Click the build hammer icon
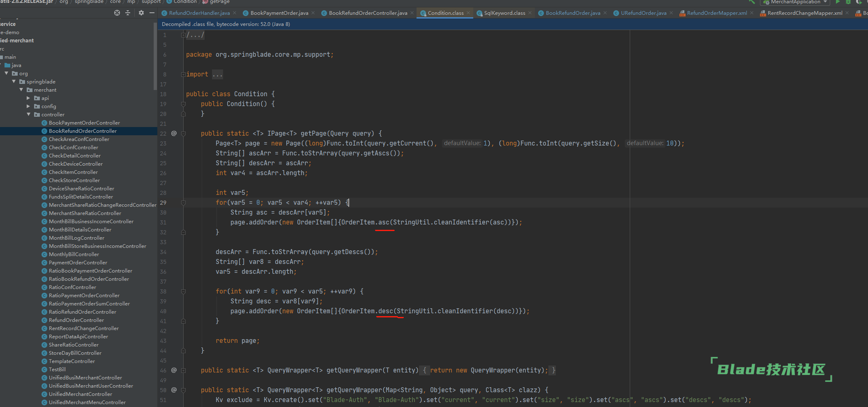The height and width of the screenshot is (407, 868). (x=752, y=2)
